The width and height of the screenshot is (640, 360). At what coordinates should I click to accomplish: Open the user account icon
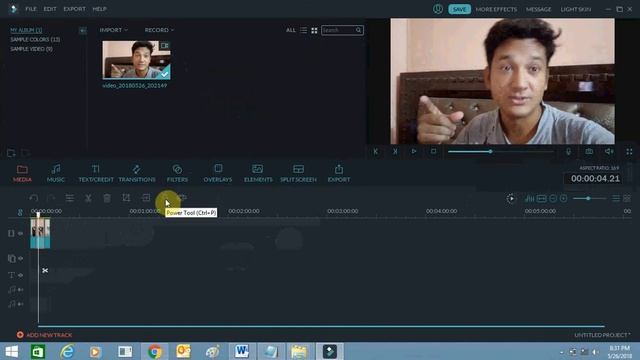pos(438,9)
